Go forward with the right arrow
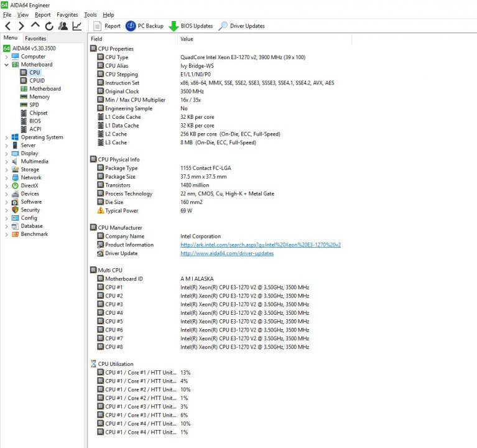Image resolution: width=477 pixels, height=448 pixels. (x=21, y=26)
